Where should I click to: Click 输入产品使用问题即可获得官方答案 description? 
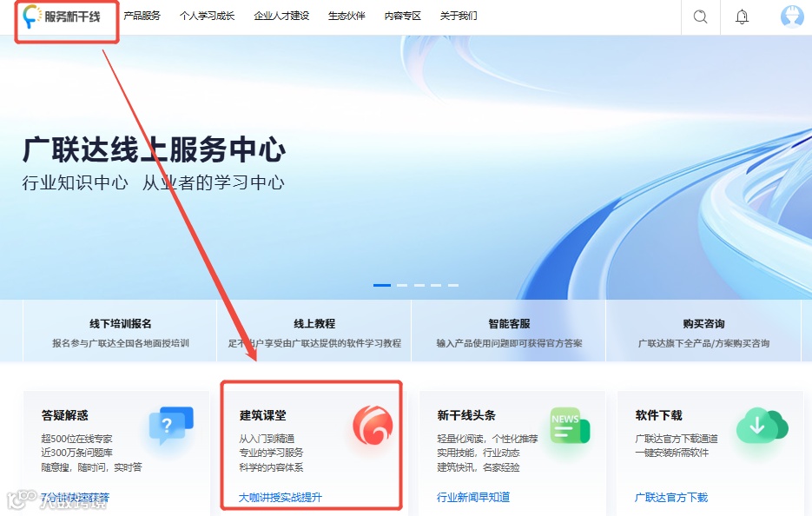[x=509, y=343]
